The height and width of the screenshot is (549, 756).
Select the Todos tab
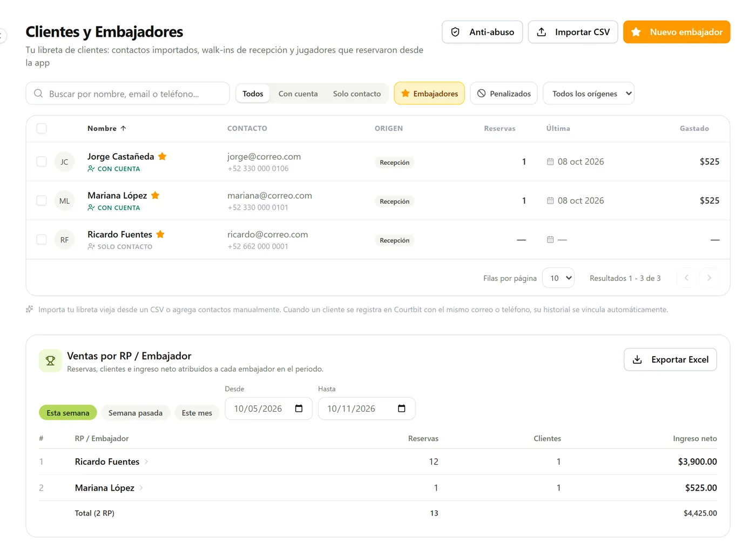point(253,93)
